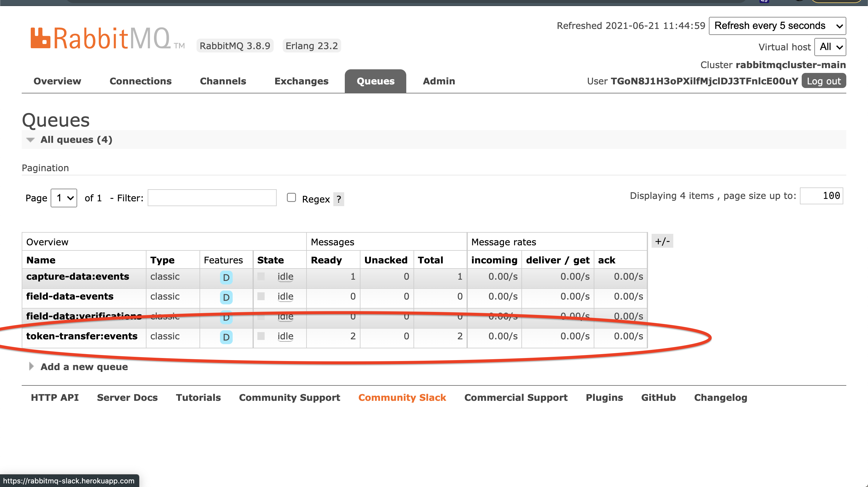Click the +/- columns toggle button

pos(662,241)
